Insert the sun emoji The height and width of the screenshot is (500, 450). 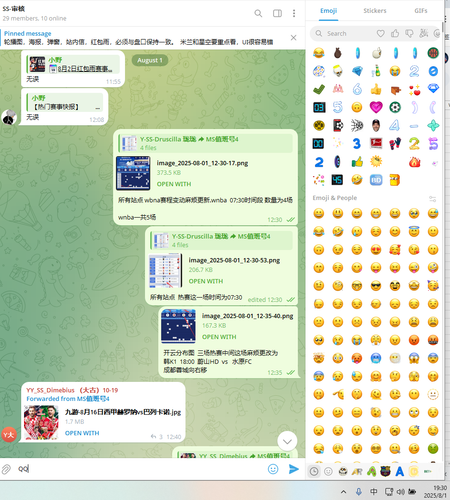pos(376,162)
